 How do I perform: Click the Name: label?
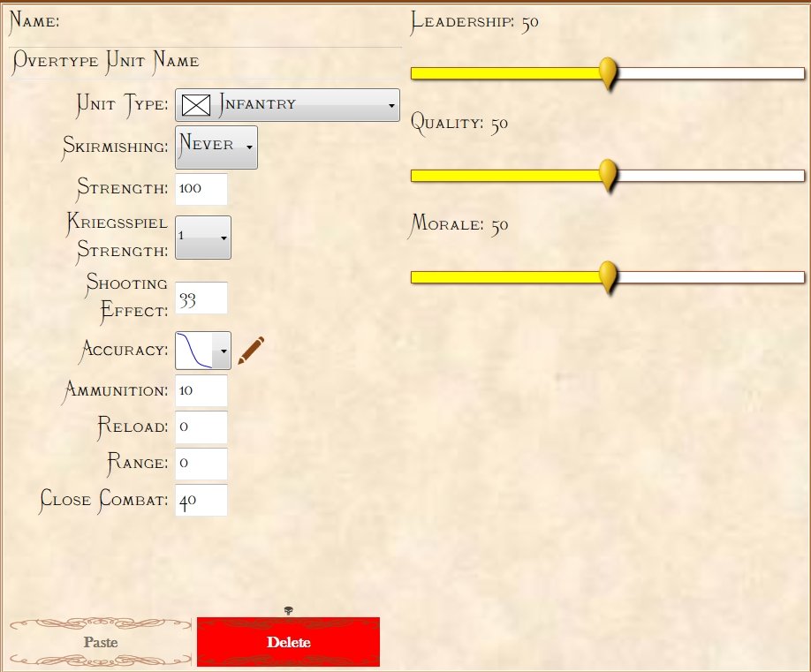click(x=34, y=21)
